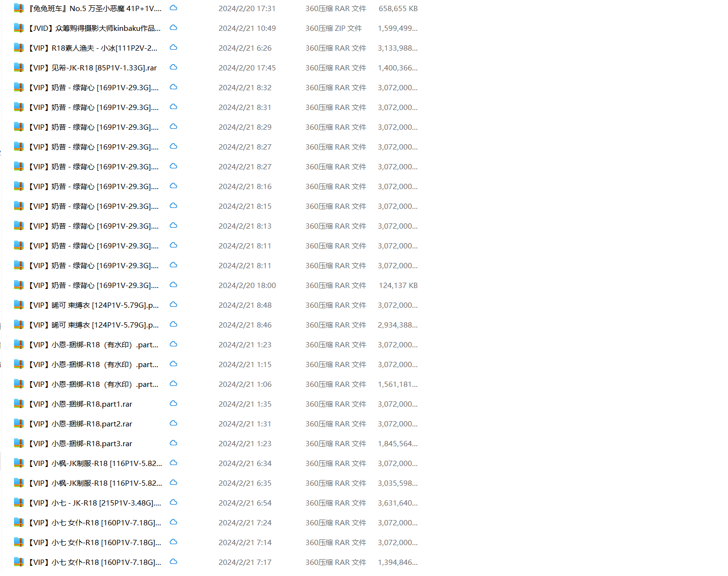Click the cloud icon on the row modified 2024/2/21 7:14
Viewport: 728px width, 576px height.
pos(174,542)
